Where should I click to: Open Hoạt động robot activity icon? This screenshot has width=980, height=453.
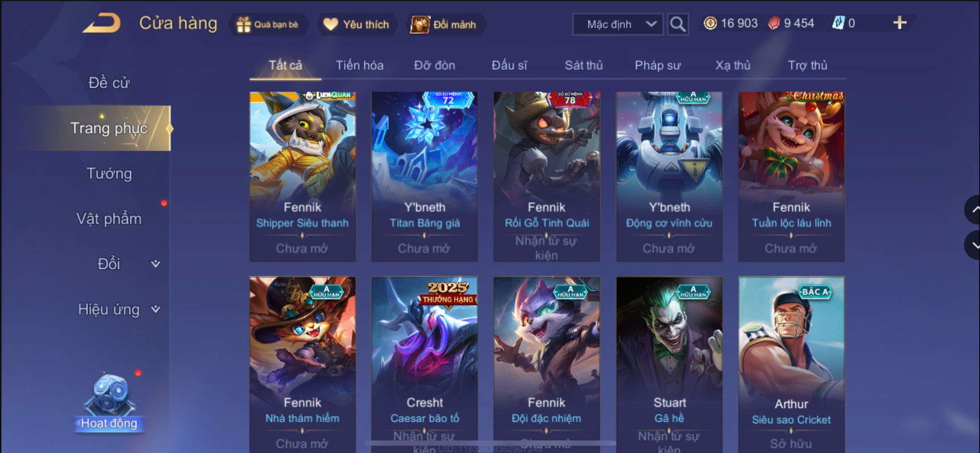pyautogui.click(x=109, y=402)
